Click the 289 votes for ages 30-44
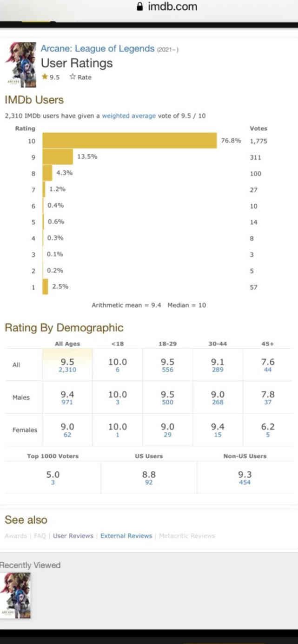This screenshot has height=644, width=298. (x=218, y=370)
